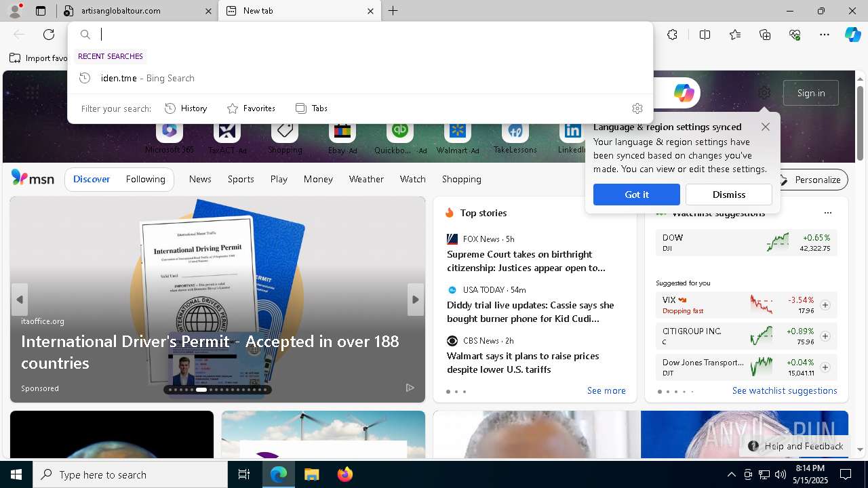
Task: Open Sports category in MSN
Action: click(x=241, y=179)
